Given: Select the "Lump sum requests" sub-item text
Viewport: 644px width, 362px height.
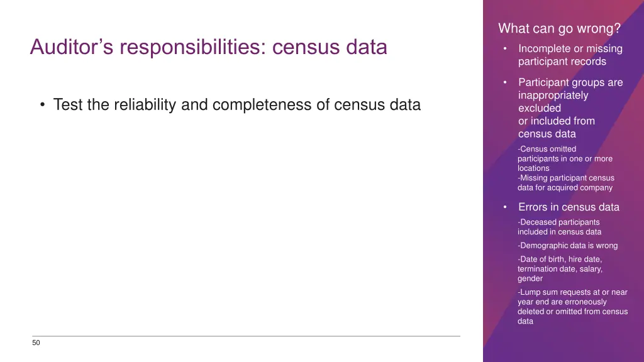Looking at the screenshot, I should coord(572,306).
